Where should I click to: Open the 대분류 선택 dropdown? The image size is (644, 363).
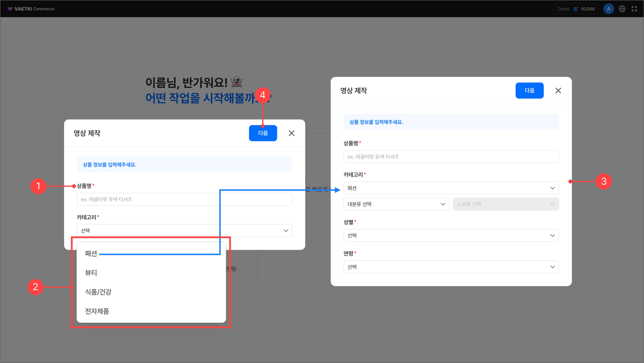coord(397,204)
